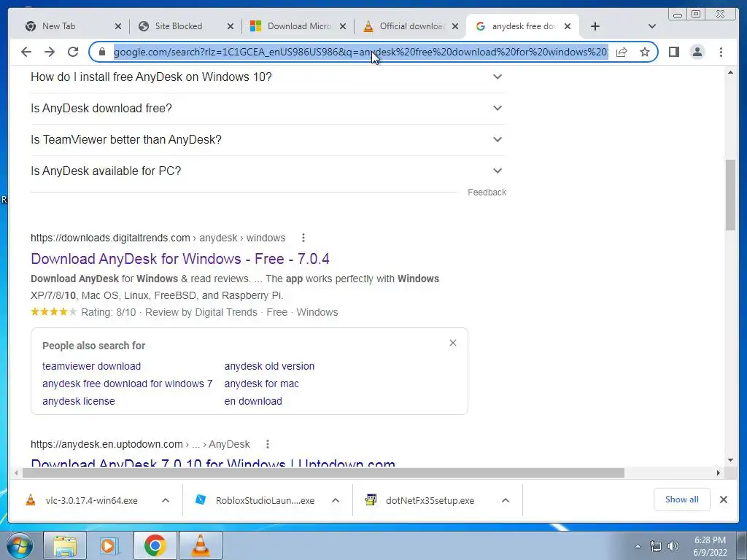The image size is (747, 560).
Task: Open VLC cone taskbar icon
Action: 201,545
